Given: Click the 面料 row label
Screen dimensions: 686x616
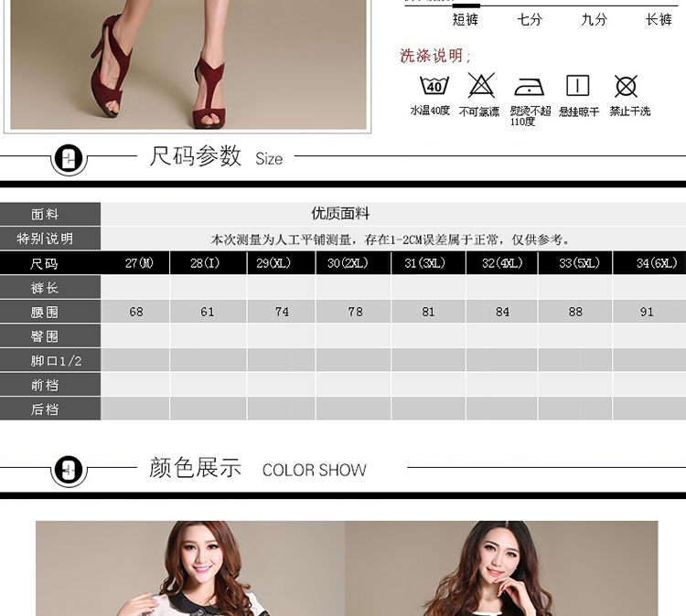Looking at the screenshot, I should 50,214.
